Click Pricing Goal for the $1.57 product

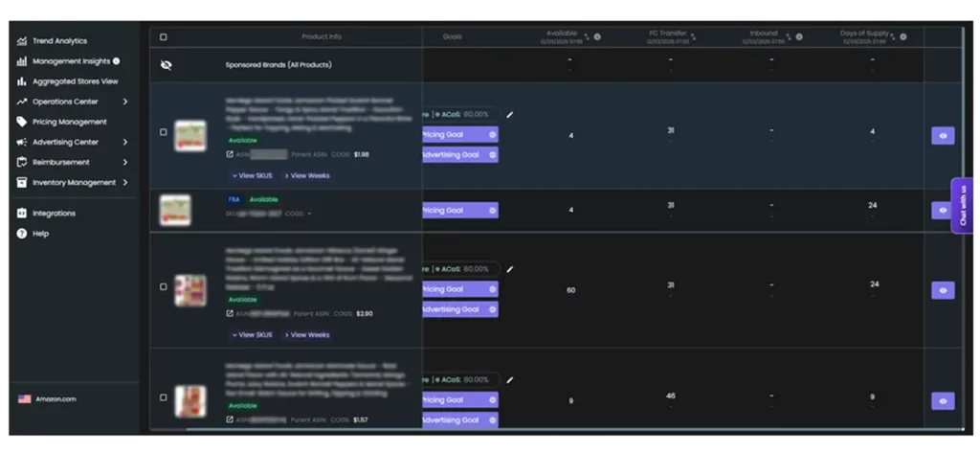tap(460, 399)
